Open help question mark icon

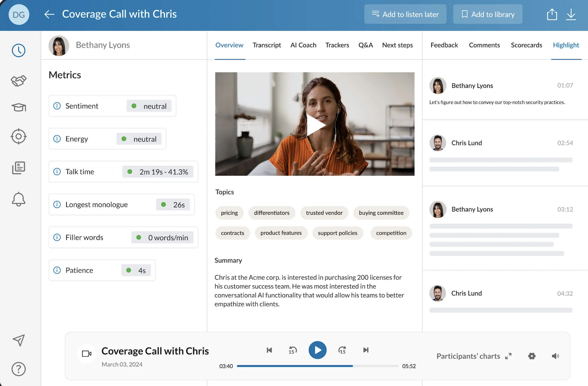click(19, 369)
